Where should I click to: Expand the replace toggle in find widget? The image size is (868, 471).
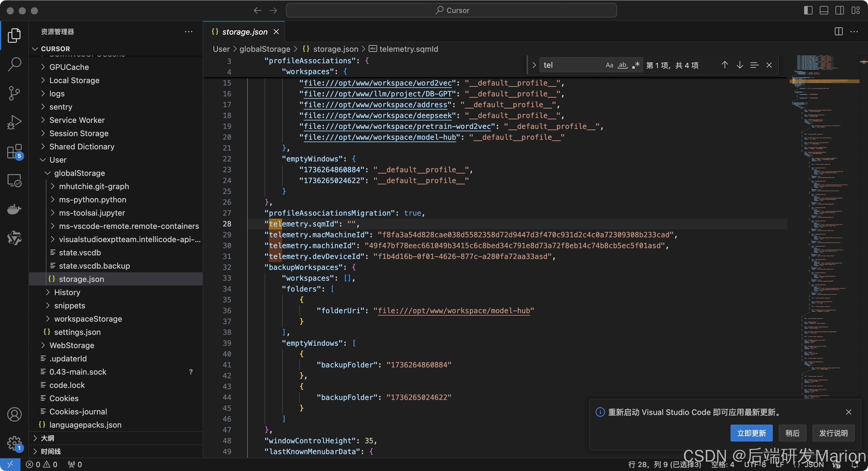pos(534,65)
